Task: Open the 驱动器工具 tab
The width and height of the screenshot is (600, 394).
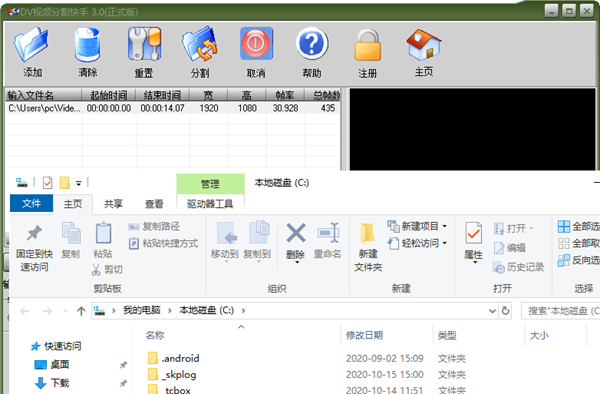Action: (210, 204)
